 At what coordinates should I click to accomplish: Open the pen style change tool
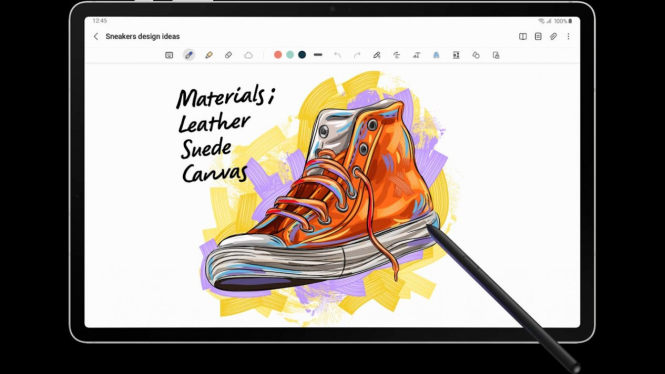[377, 55]
